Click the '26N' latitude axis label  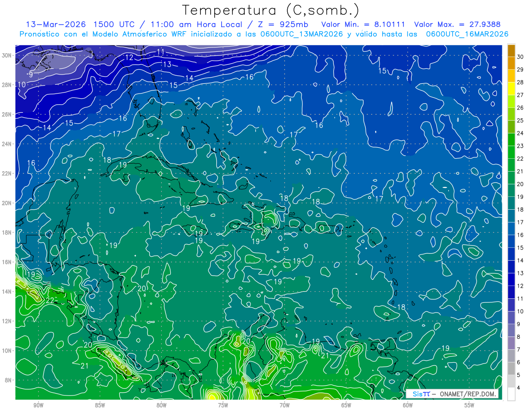point(7,114)
